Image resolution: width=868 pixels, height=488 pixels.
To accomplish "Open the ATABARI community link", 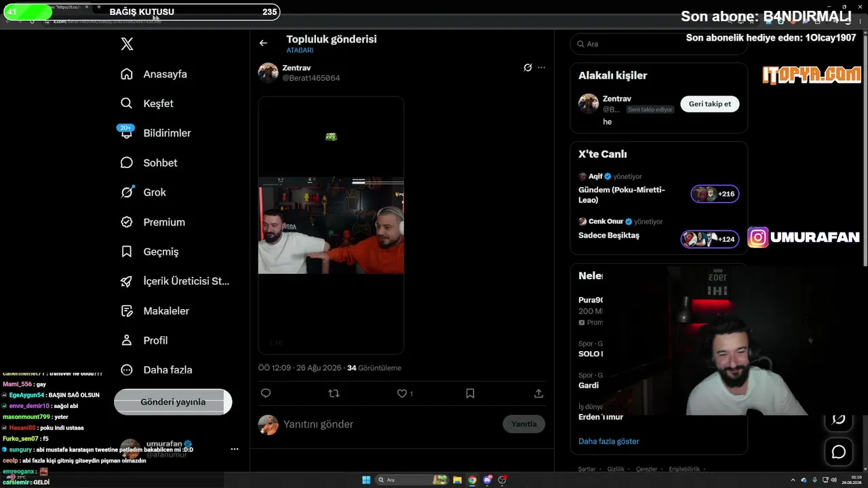I will coord(300,51).
